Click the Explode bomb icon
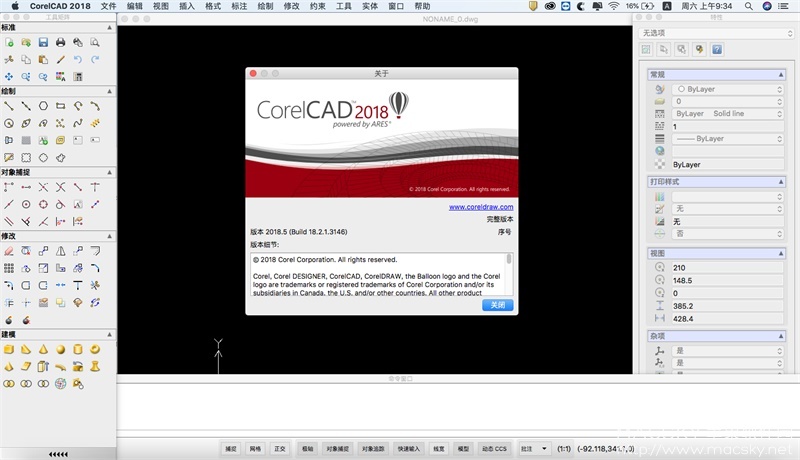The width and height of the screenshot is (800, 460). point(9,320)
